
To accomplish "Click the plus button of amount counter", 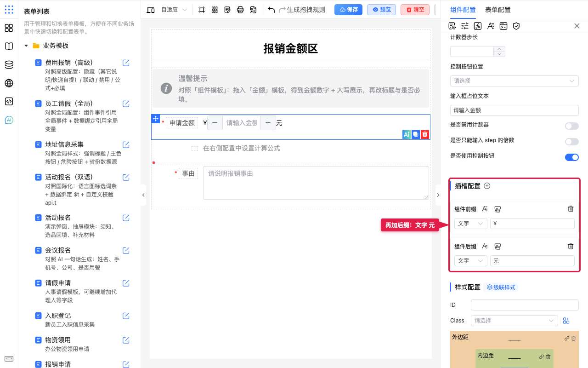I will pos(268,123).
